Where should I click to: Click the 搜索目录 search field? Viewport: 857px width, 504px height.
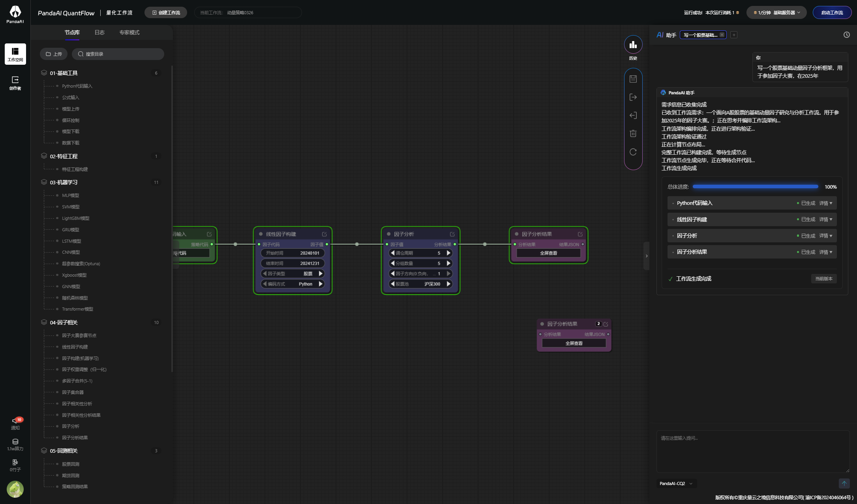118,54
